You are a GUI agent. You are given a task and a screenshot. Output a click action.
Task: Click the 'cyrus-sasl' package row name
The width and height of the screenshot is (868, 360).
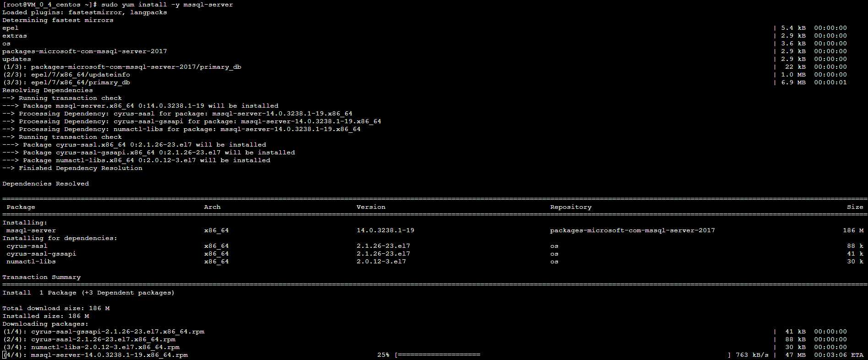click(27, 246)
